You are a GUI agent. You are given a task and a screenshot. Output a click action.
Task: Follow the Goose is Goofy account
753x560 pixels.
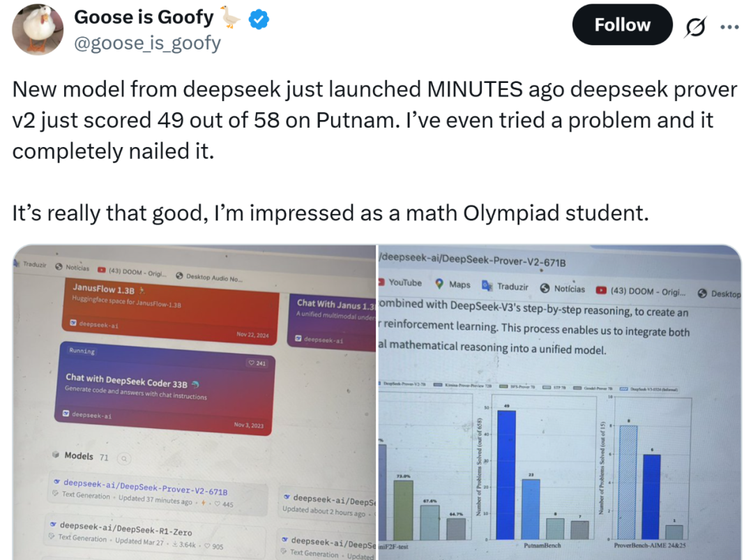coord(622,24)
